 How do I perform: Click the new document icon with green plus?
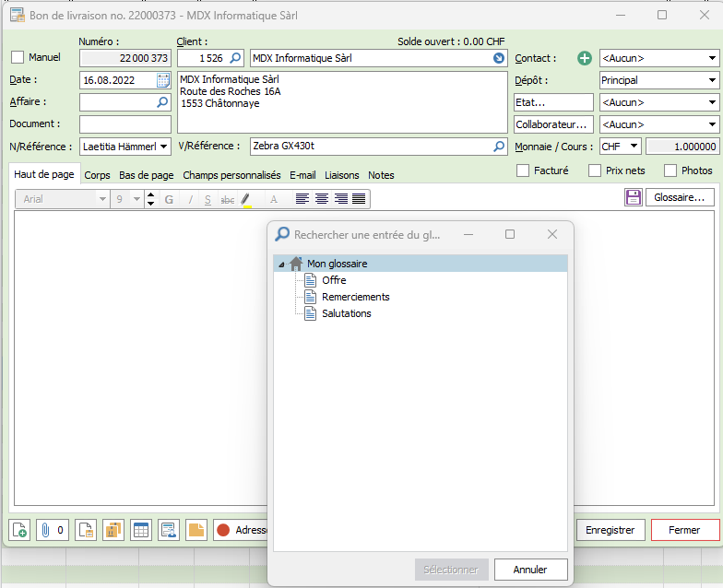[20, 530]
